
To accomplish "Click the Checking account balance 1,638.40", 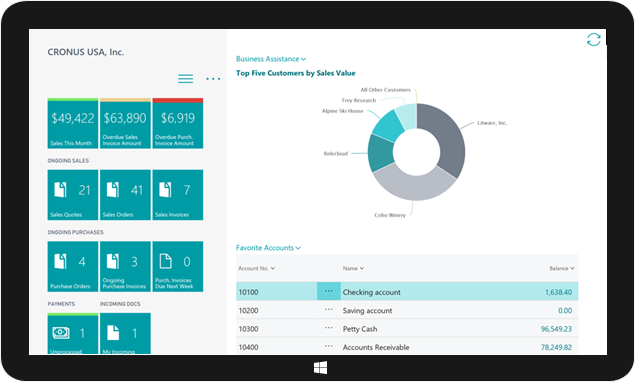I will (x=558, y=292).
